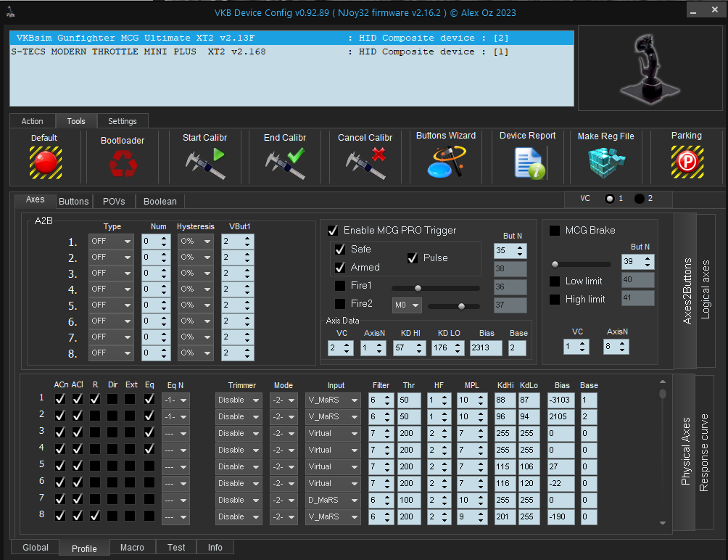728x560 pixels.
Task: Open the Global tab at the bottom
Action: pos(36,548)
